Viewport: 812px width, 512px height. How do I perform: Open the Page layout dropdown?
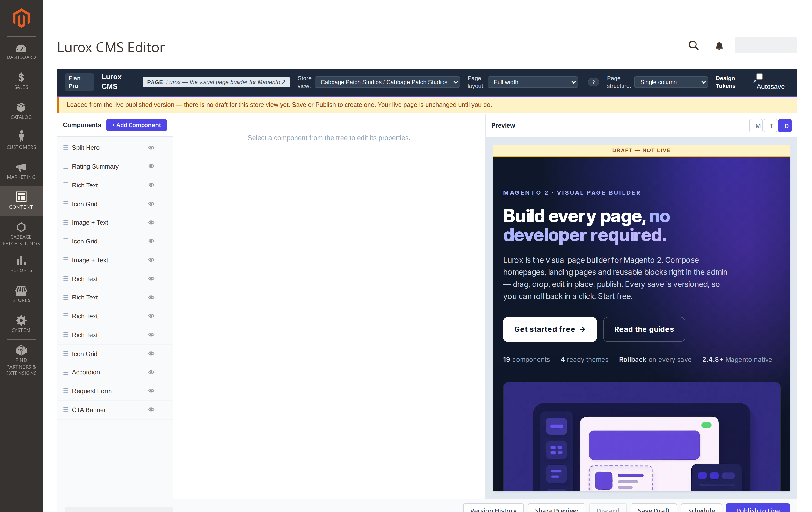[x=533, y=82]
